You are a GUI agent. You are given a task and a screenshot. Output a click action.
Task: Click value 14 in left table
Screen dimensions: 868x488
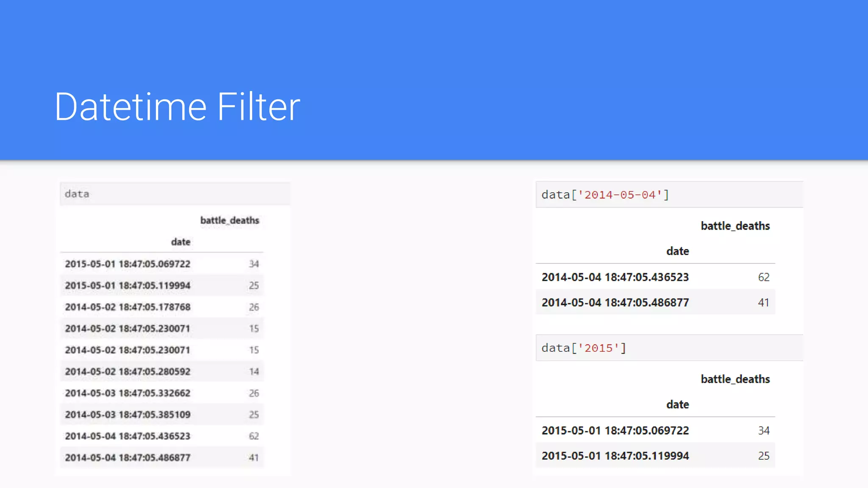pyautogui.click(x=253, y=372)
